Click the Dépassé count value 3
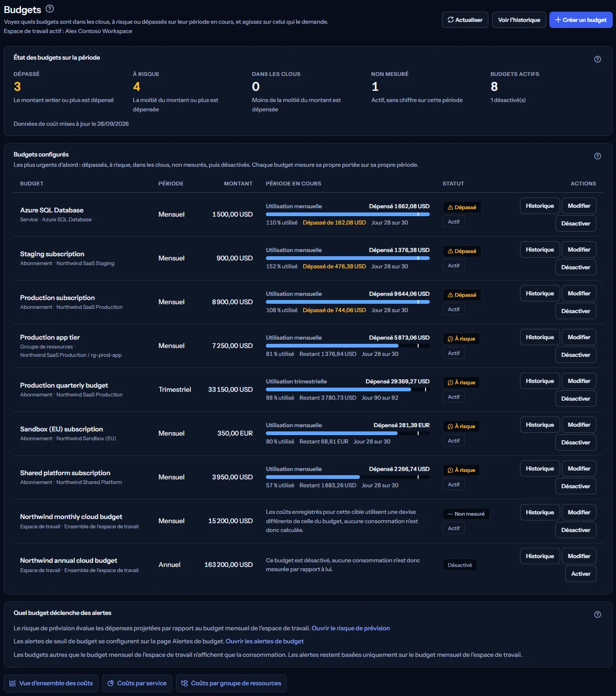Image resolution: width=616 pixels, height=696 pixels. [x=17, y=87]
